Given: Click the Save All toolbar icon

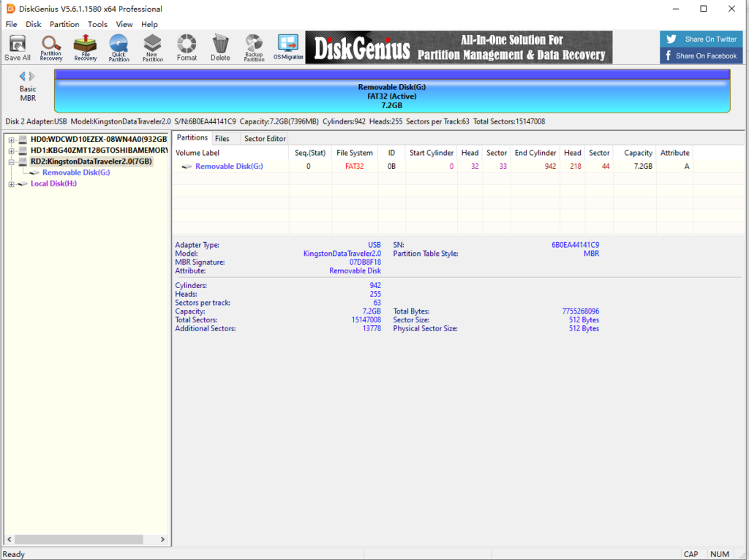Looking at the screenshot, I should (x=18, y=48).
